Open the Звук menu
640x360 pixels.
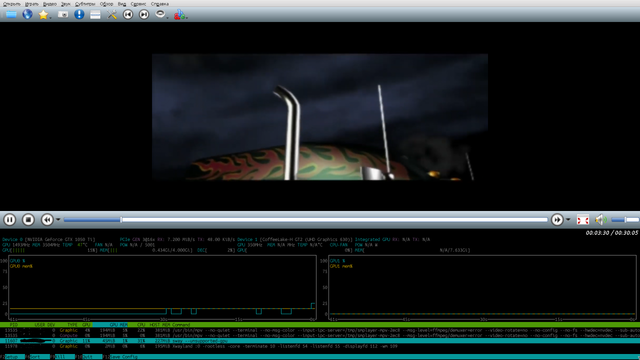[65, 4]
